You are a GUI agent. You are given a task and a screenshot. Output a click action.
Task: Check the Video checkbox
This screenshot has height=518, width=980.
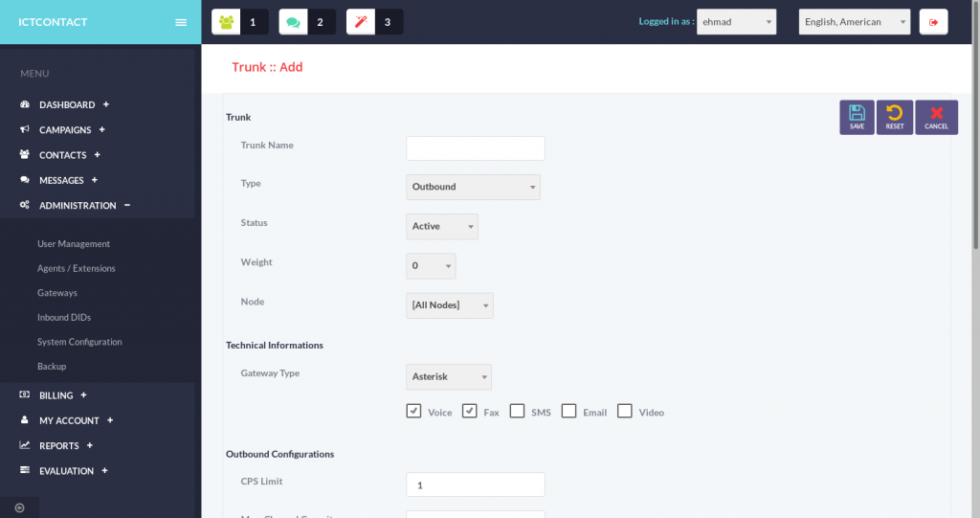tap(624, 411)
